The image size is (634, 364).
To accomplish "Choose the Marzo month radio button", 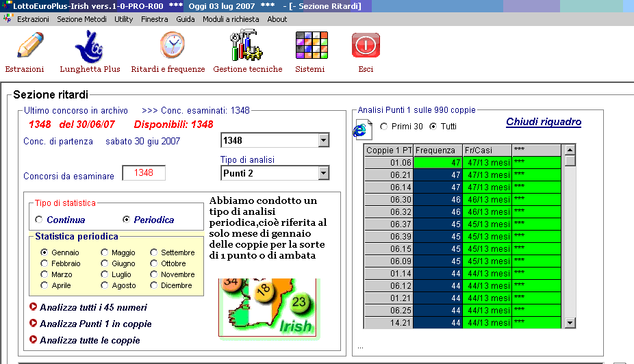I will pyautogui.click(x=44, y=274).
